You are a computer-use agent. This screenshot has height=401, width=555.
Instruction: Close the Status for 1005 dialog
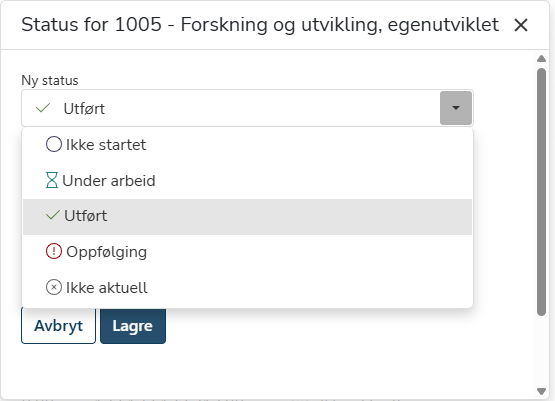click(x=521, y=25)
